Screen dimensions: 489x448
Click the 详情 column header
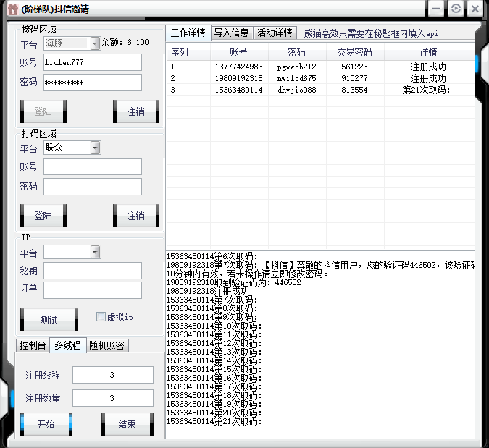(x=429, y=52)
